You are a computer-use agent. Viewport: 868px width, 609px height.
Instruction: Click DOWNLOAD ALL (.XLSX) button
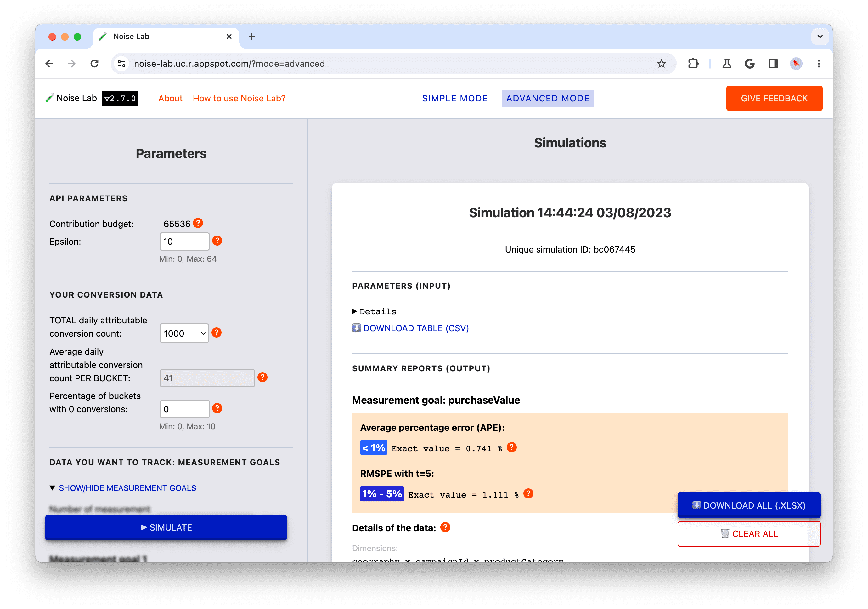(x=749, y=505)
